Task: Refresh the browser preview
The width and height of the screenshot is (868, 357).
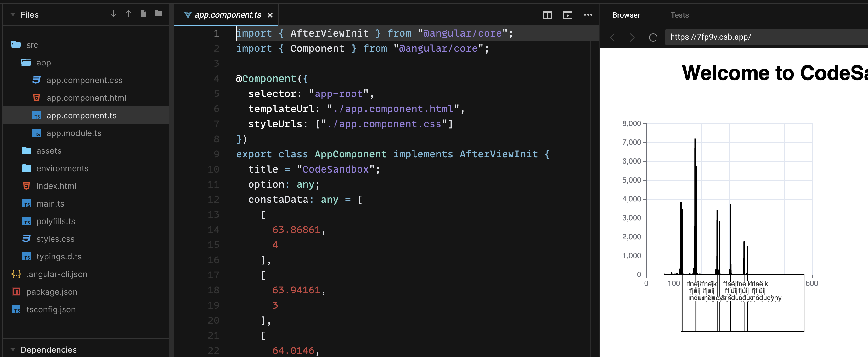Action: click(x=653, y=38)
